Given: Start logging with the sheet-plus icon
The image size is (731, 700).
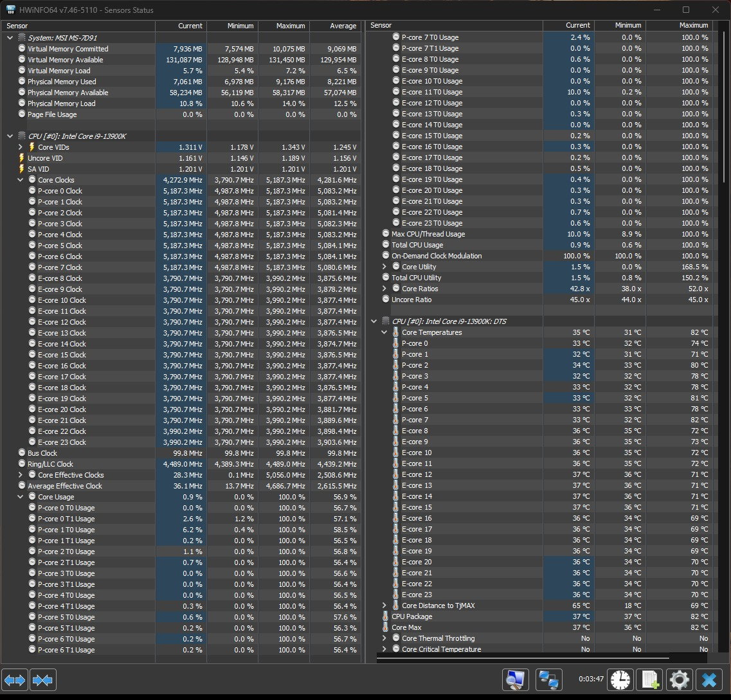Looking at the screenshot, I should tap(651, 680).
